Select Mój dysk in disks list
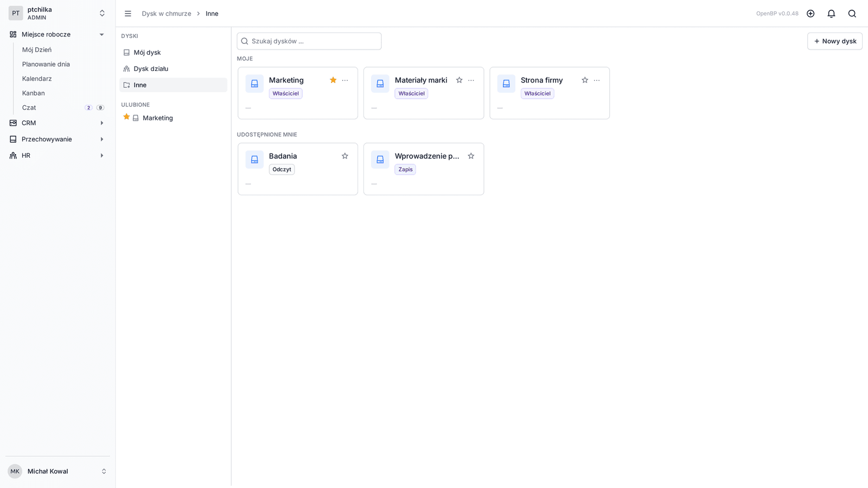868x488 pixels. click(173, 53)
